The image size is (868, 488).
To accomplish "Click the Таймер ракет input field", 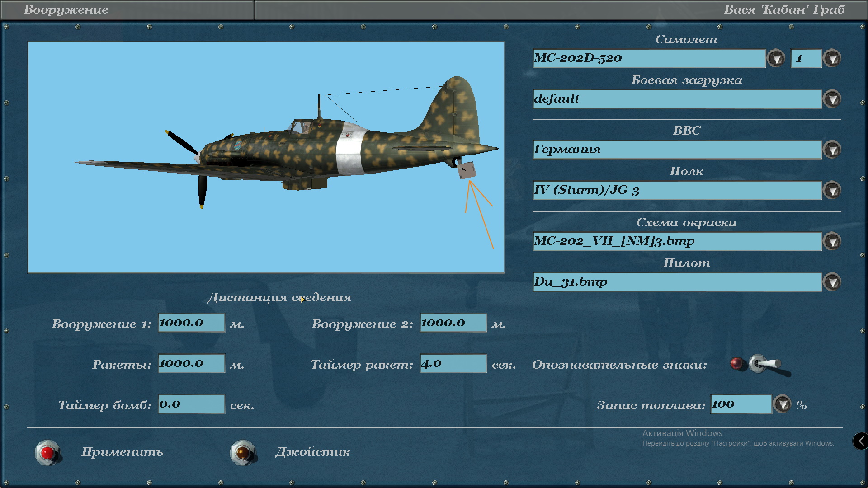I will [453, 364].
